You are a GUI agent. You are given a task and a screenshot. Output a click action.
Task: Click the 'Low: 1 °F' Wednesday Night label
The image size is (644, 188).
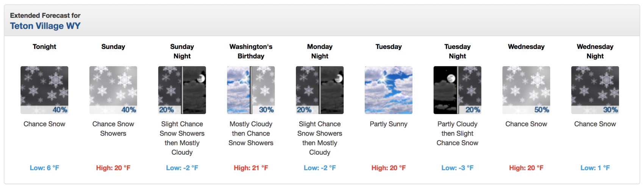(x=595, y=168)
